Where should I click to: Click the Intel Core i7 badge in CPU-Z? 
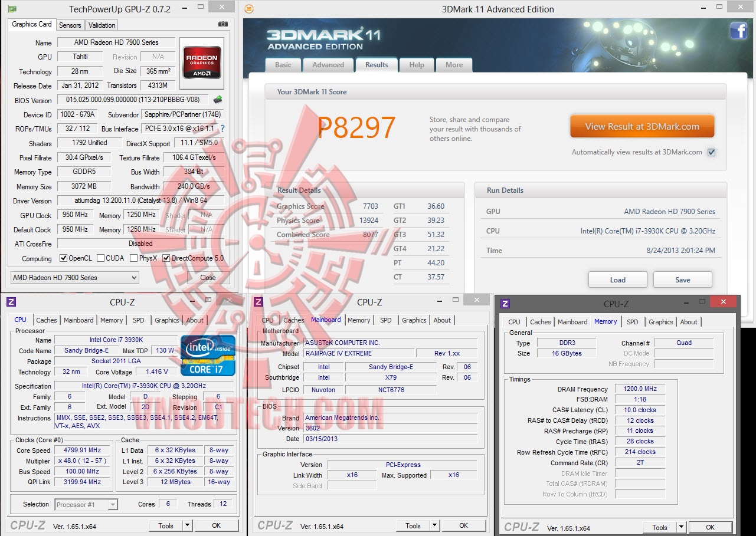tap(207, 355)
